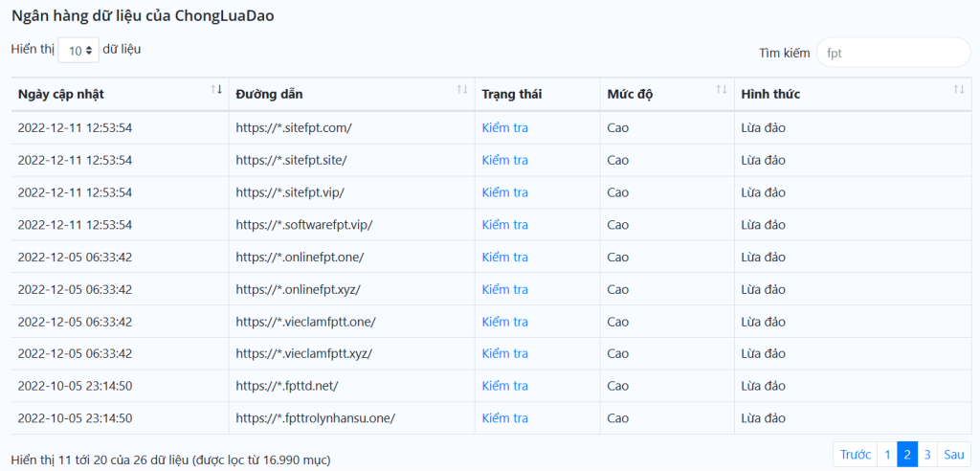
Task: Open Kiểm tra link for softwarefpt.vip
Action: 505,225
